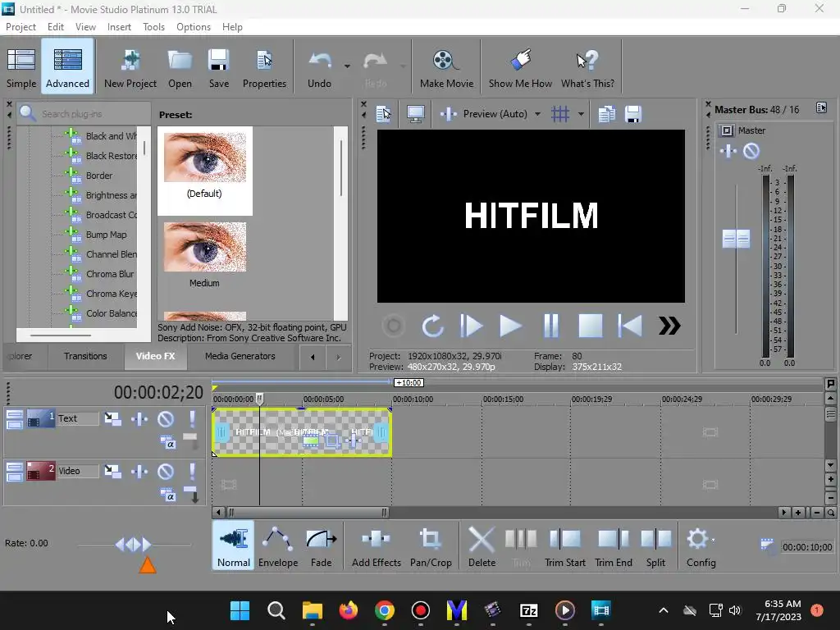The image size is (840, 630).
Task: Pause the preview playback
Action: [x=550, y=326]
